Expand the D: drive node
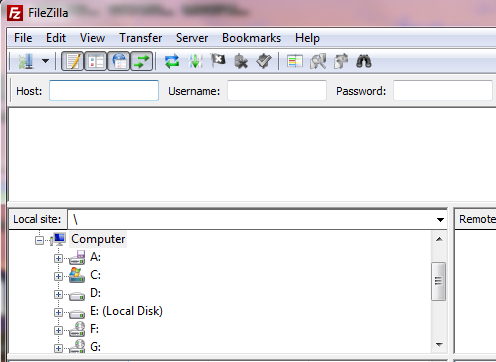Image resolution: width=496 pixels, height=362 pixels. point(58,294)
